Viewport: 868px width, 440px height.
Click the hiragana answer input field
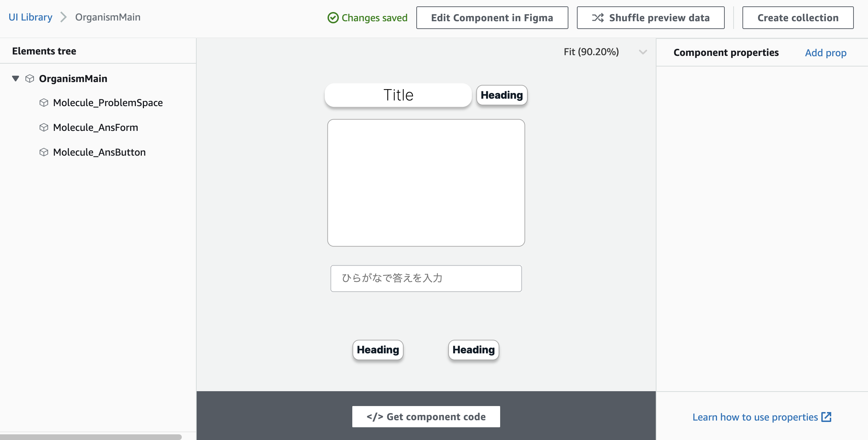[426, 278]
